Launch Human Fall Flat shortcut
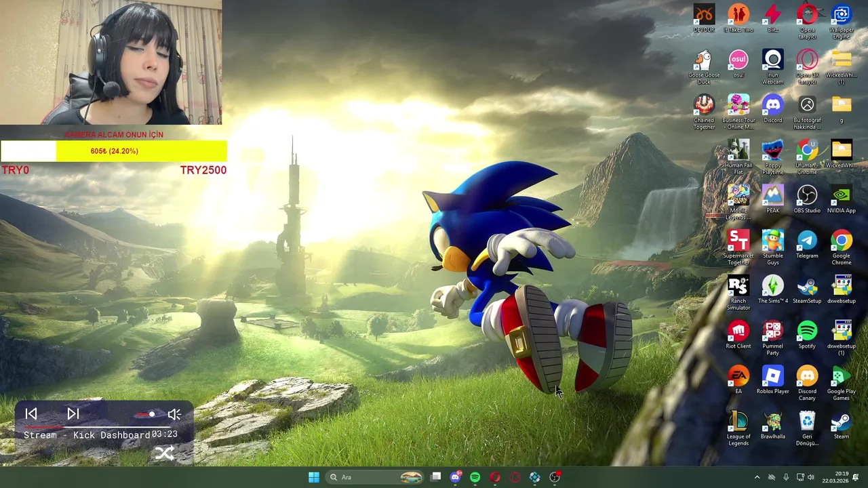Screen dimensions: 868x488 pos(738,157)
